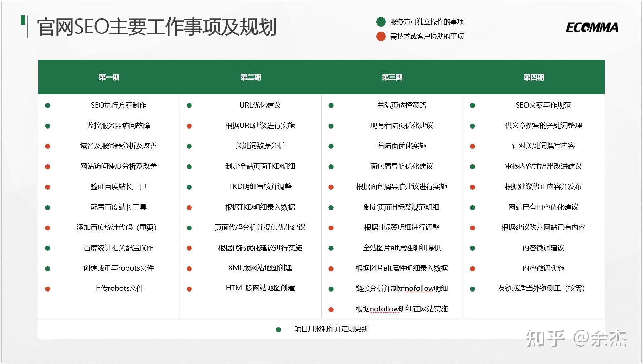643x364 pixels.
Task: Click red bullet beside 上传robots文件
Action: [48, 289]
